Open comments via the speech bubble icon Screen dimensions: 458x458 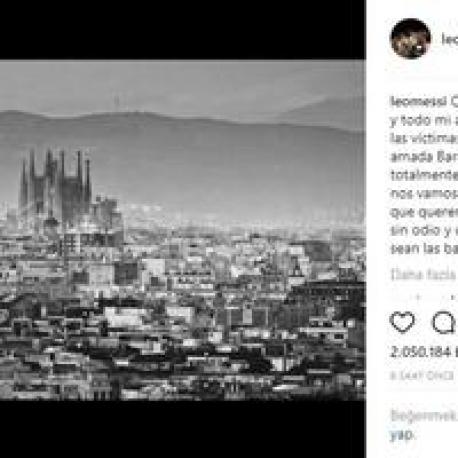coord(445,322)
